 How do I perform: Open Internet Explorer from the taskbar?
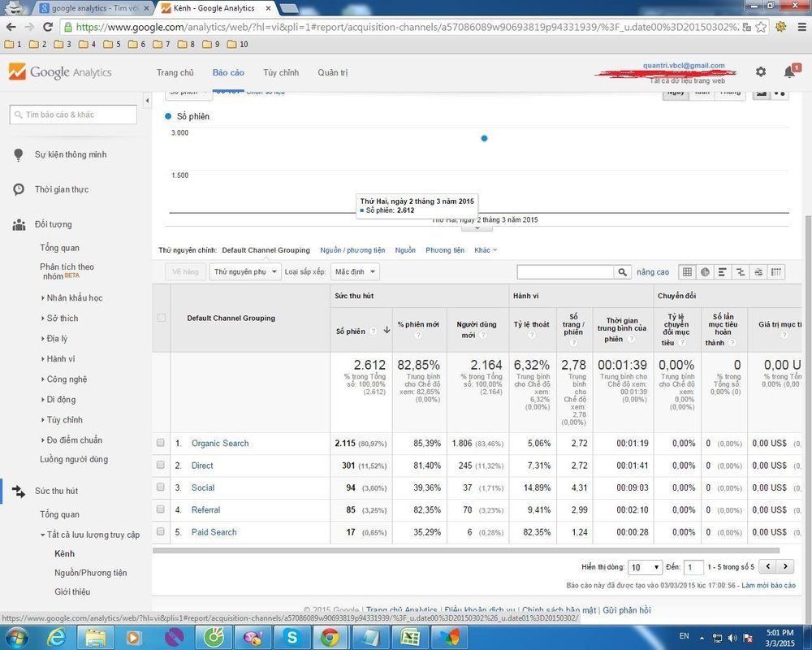[x=56, y=637]
